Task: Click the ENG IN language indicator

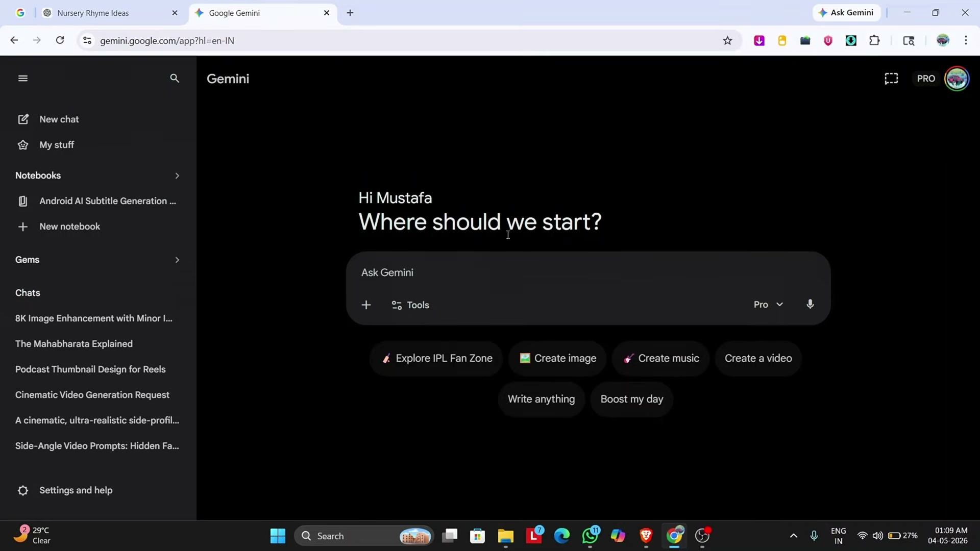Action: point(838,536)
